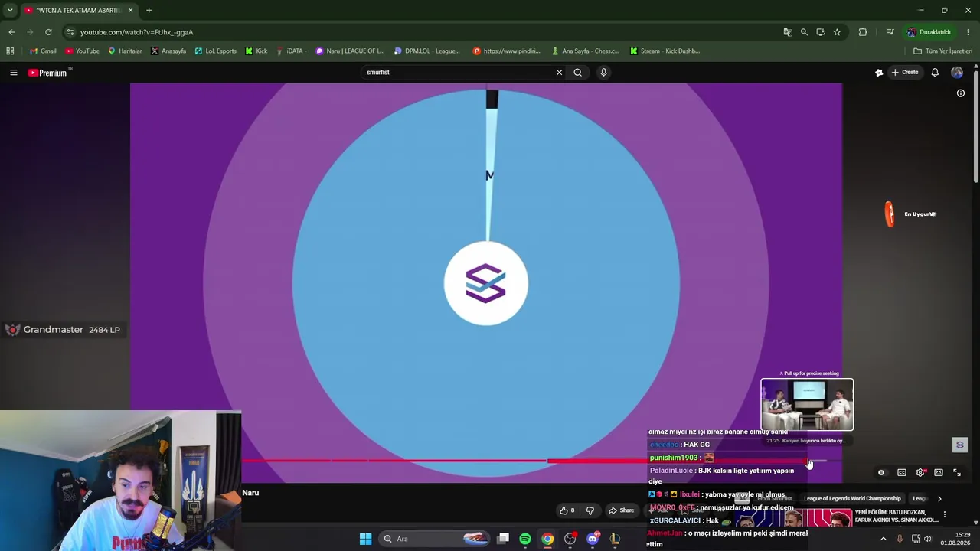
Task: Select the League of Legends World Championship chip
Action: 852,499
